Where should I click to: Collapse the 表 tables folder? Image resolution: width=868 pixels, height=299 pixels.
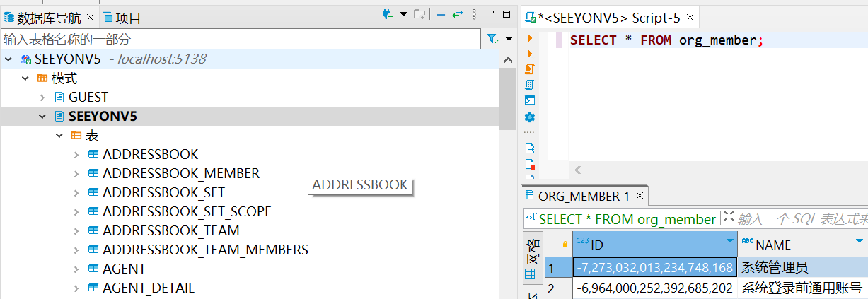tap(59, 136)
